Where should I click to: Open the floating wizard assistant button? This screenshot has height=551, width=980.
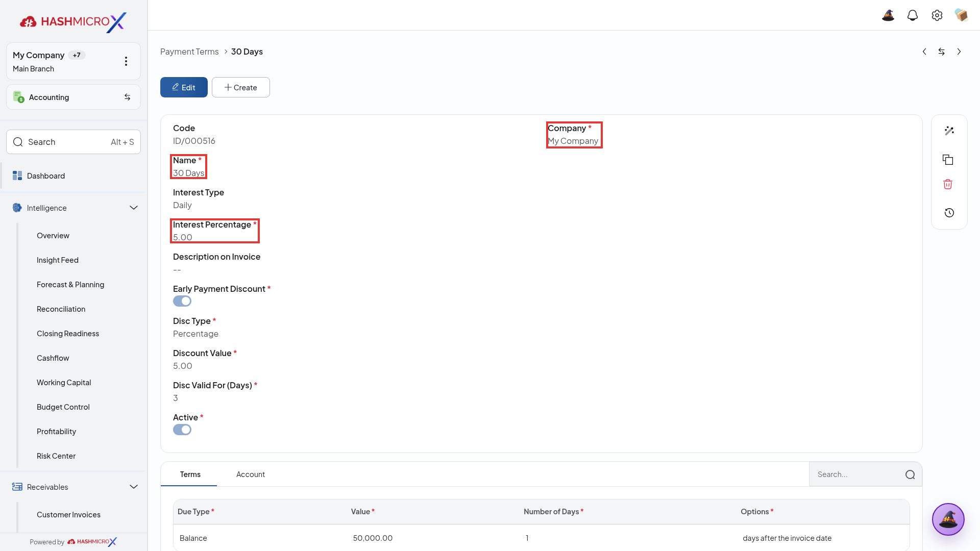tap(948, 519)
